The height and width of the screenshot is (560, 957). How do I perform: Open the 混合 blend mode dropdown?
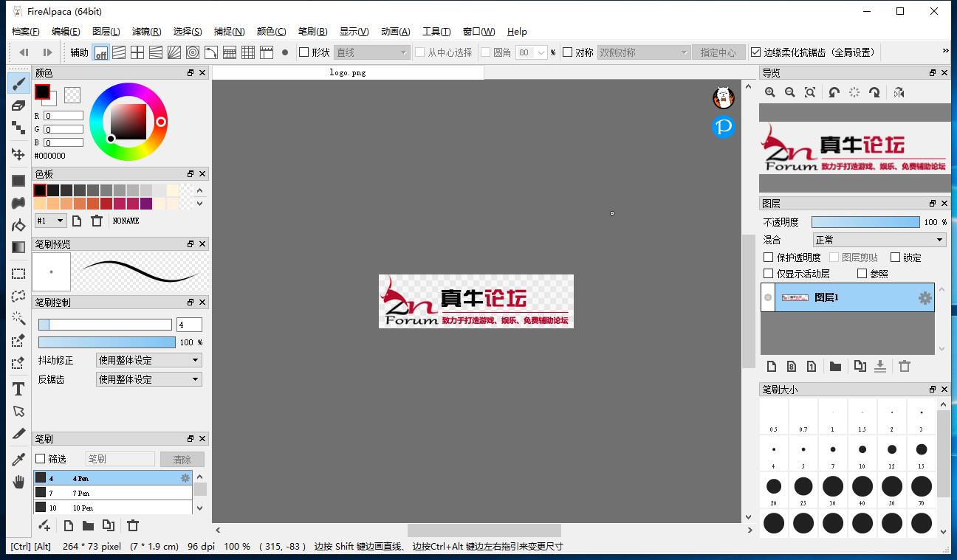click(x=878, y=239)
